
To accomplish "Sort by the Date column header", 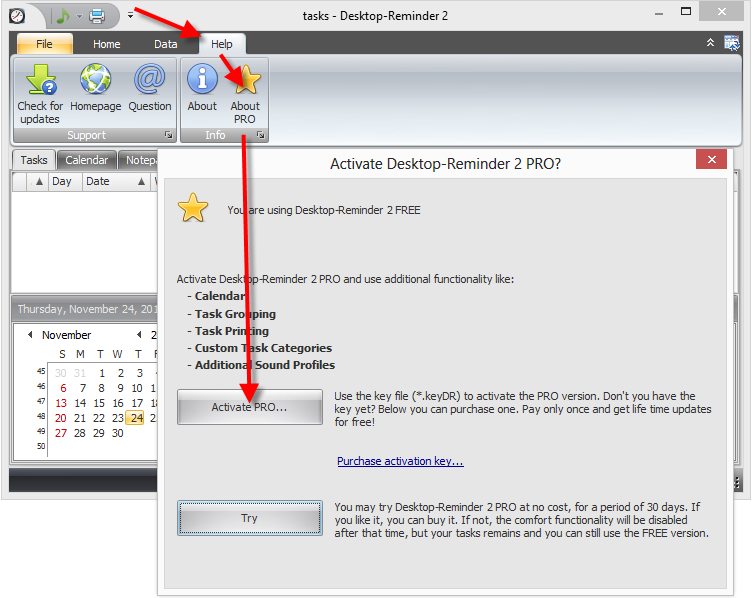I will point(116,181).
